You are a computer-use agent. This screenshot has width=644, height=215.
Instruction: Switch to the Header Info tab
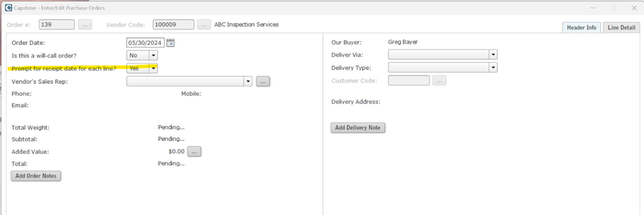tap(581, 27)
